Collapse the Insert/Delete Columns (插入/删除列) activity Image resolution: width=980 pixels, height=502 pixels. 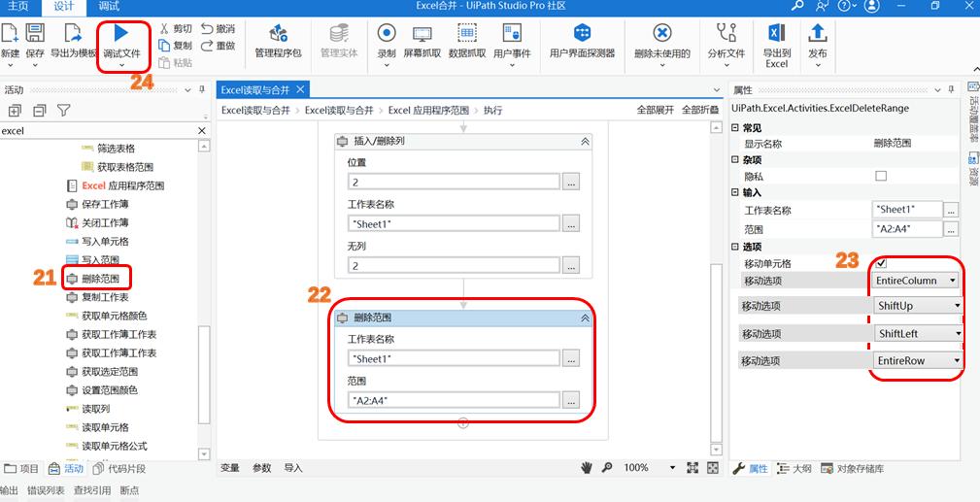click(585, 142)
